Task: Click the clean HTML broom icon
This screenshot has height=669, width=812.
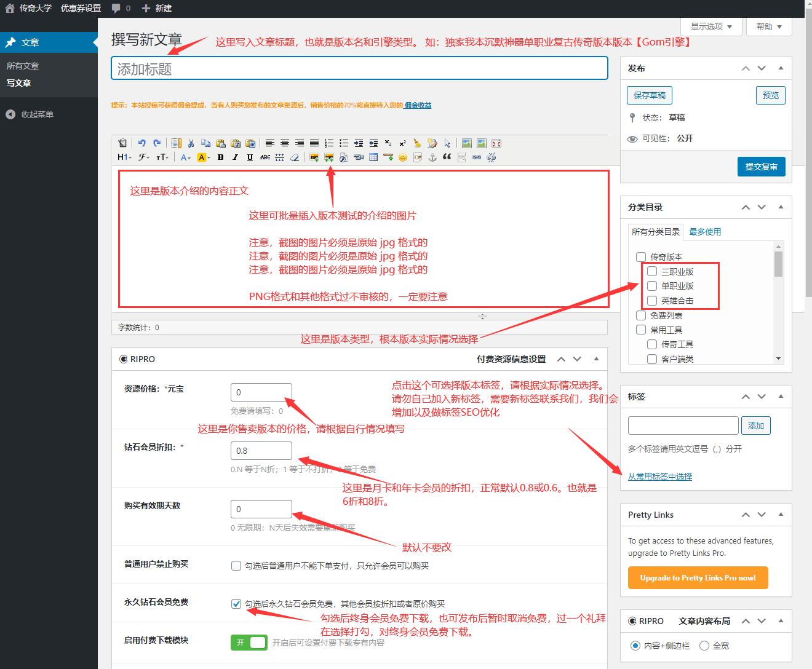Action: [x=417, y=143]
